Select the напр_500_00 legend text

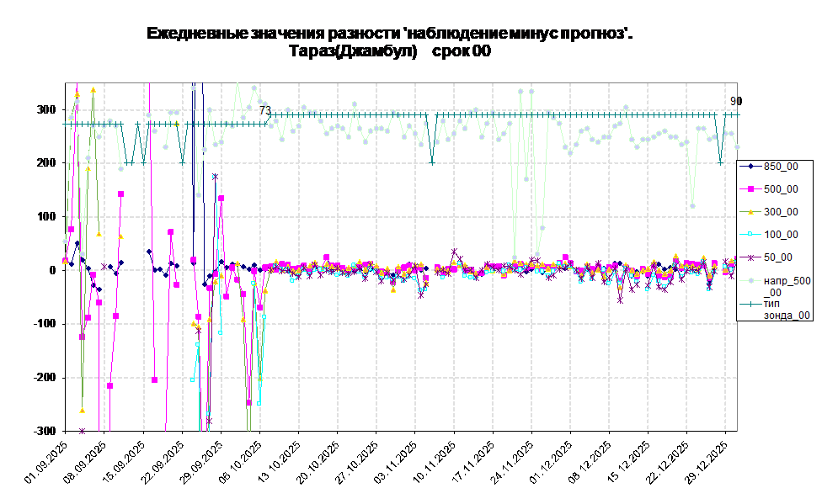[786, 286]
